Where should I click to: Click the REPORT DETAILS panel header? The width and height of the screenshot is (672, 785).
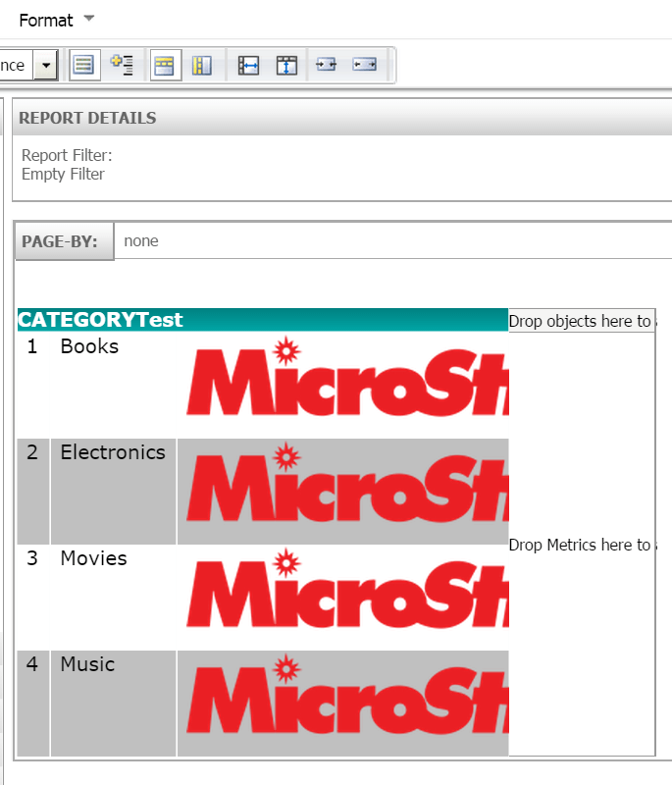click(x=342, y=118)
